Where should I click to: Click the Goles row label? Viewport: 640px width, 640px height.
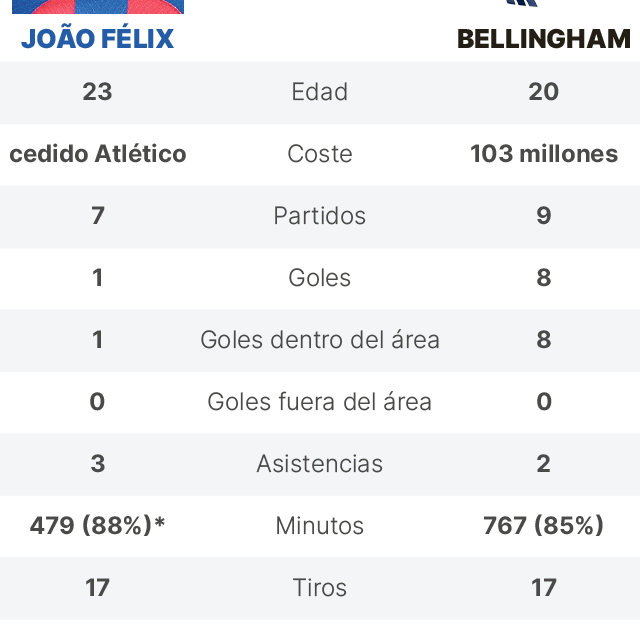(x=320, y=278)
